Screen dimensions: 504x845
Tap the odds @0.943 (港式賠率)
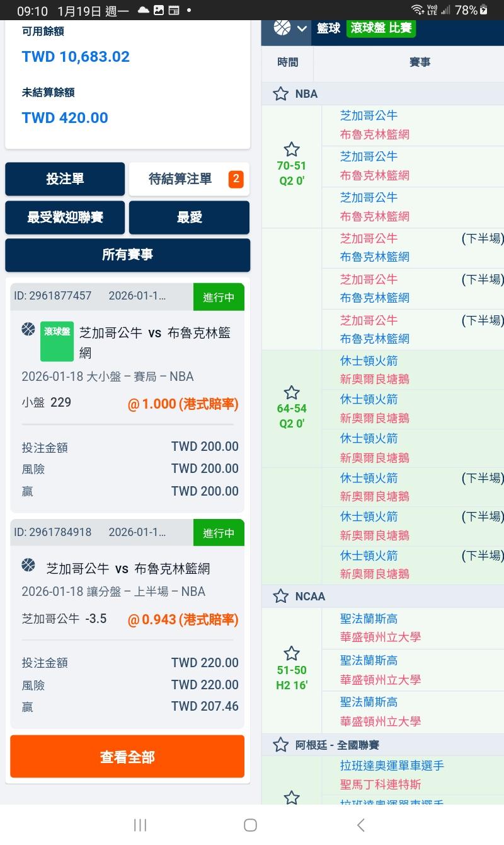(x=183, y=620)
